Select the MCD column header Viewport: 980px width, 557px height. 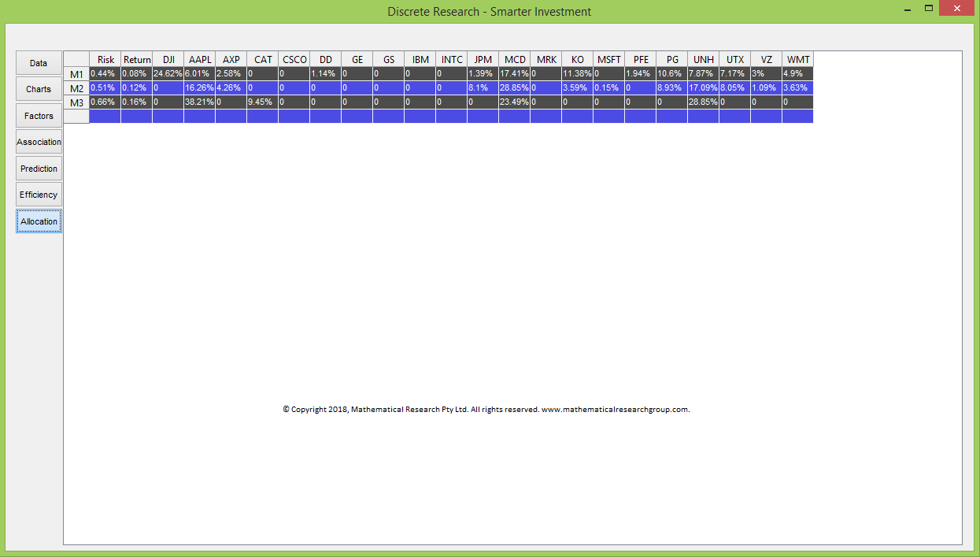[x=515, y=60]
